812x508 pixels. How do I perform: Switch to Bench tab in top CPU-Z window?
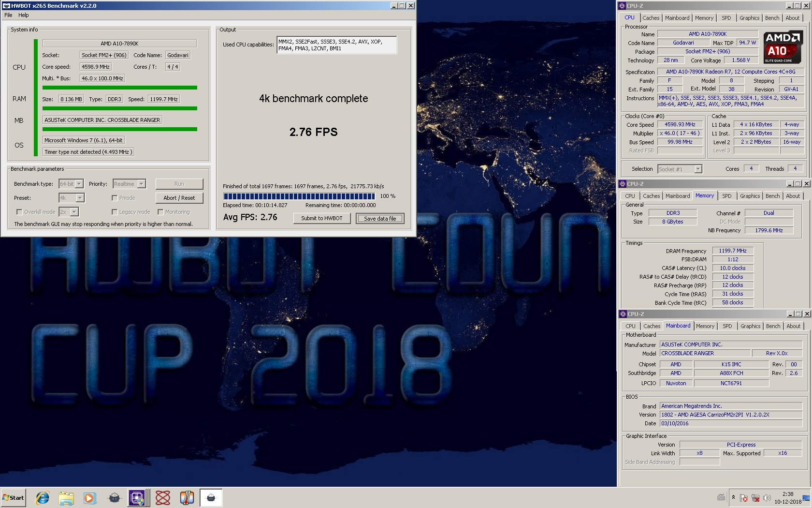point(772,18)
